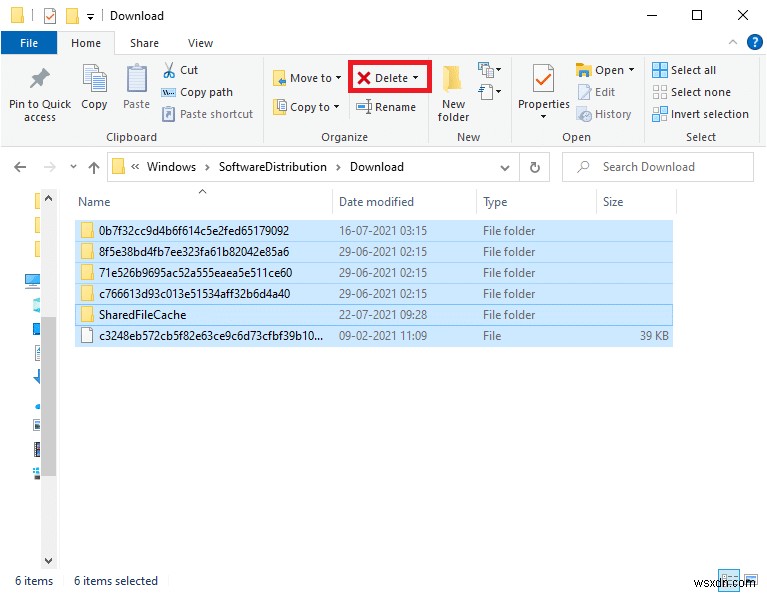This screenshot has width=767, height=593.
Task: Open the New item dropdown icon
Action: point(489,69)
